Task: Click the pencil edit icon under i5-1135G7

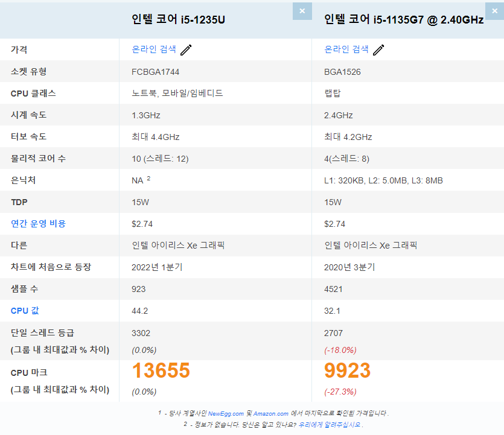Action: (x=378, y=50)
